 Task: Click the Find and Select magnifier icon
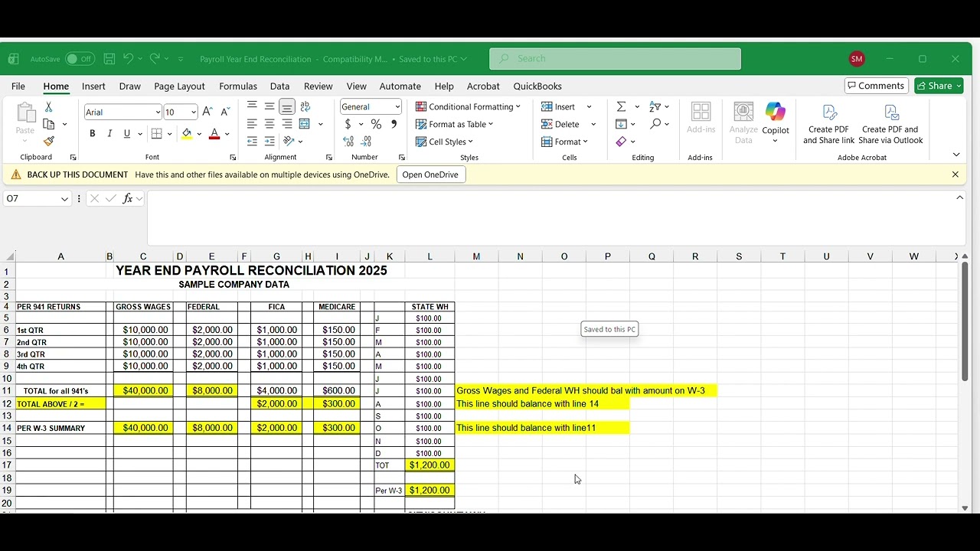(x=655, y=124)
